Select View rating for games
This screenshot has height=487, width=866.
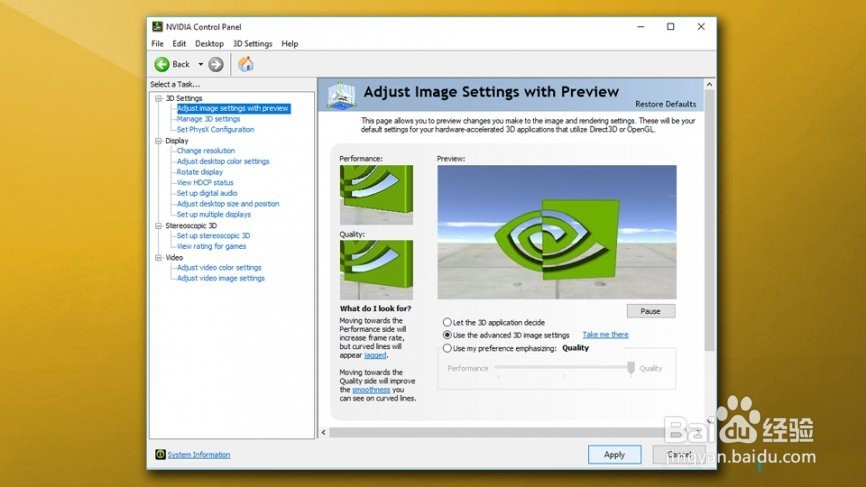(x=212, y=246)
